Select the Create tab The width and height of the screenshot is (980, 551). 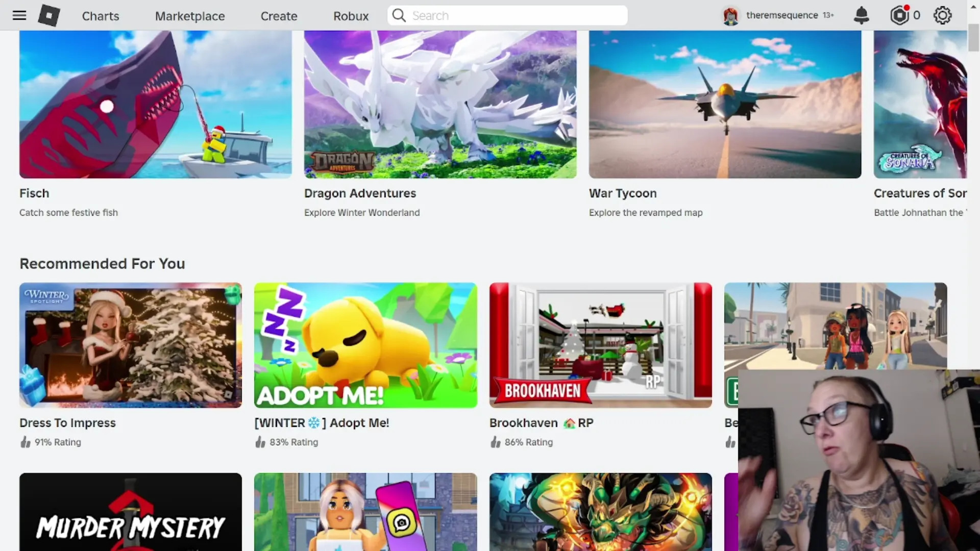pos(279,16)
